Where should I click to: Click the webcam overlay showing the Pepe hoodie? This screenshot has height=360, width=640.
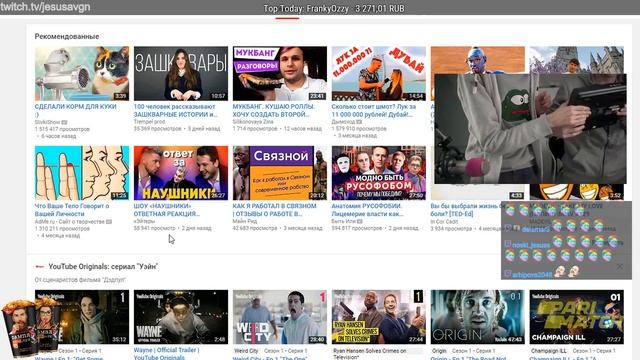coord(530,129)
